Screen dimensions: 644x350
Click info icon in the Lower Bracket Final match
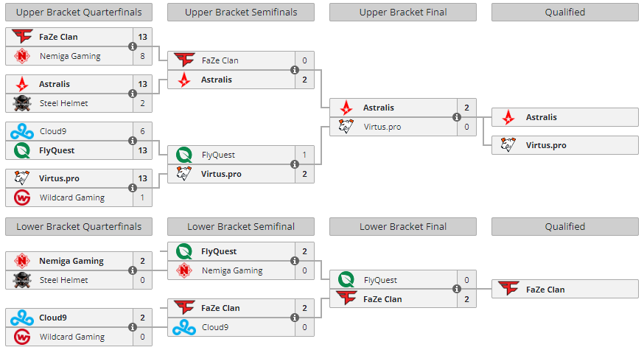point(457,290)
